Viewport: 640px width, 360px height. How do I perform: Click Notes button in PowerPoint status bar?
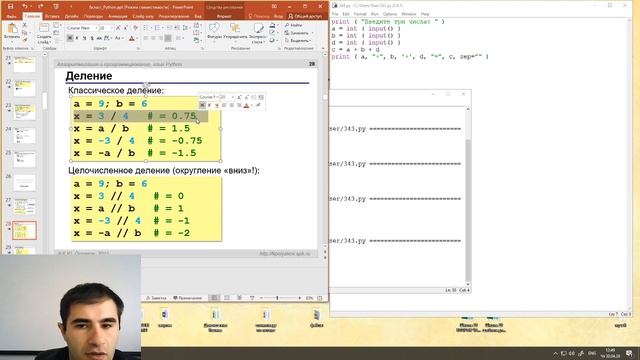(156, 298)
